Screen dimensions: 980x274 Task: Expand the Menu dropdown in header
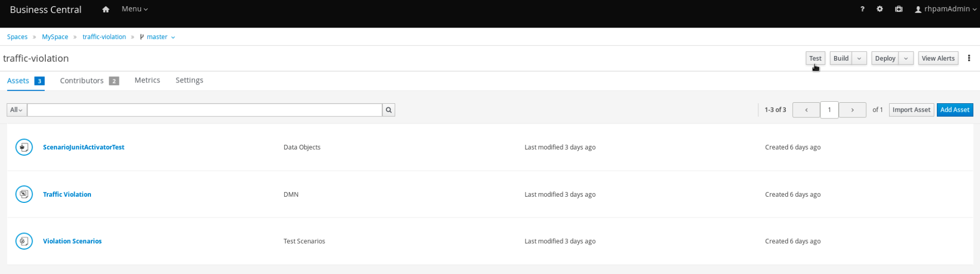coord(135,9)
